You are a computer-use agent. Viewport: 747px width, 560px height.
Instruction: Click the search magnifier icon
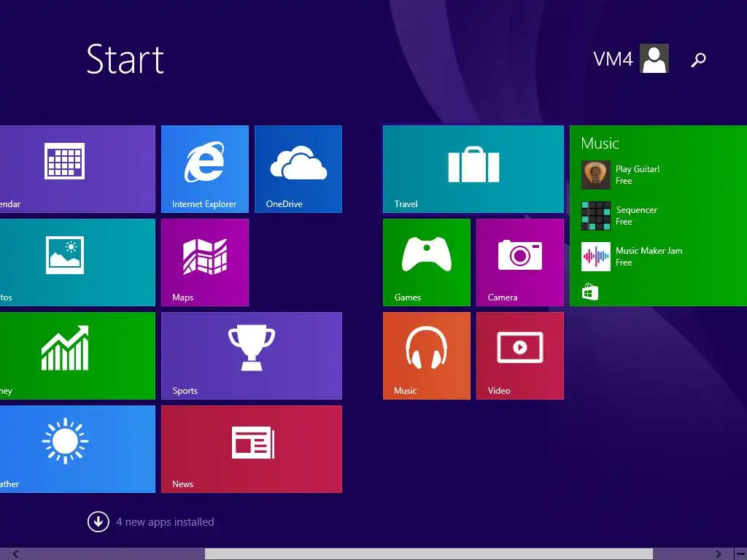[698, 60]
